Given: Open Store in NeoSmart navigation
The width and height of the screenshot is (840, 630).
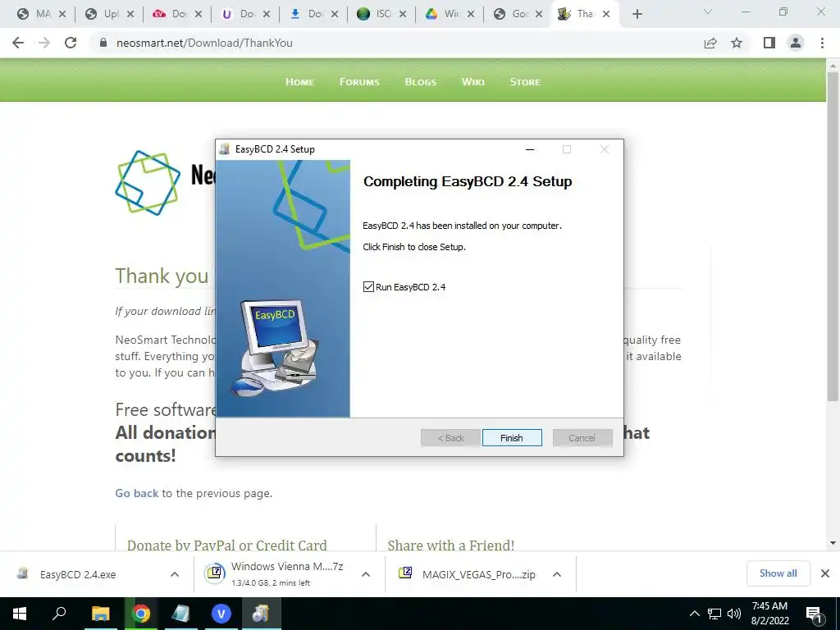Looking at the screenshot, I should (x=525, y=81).
